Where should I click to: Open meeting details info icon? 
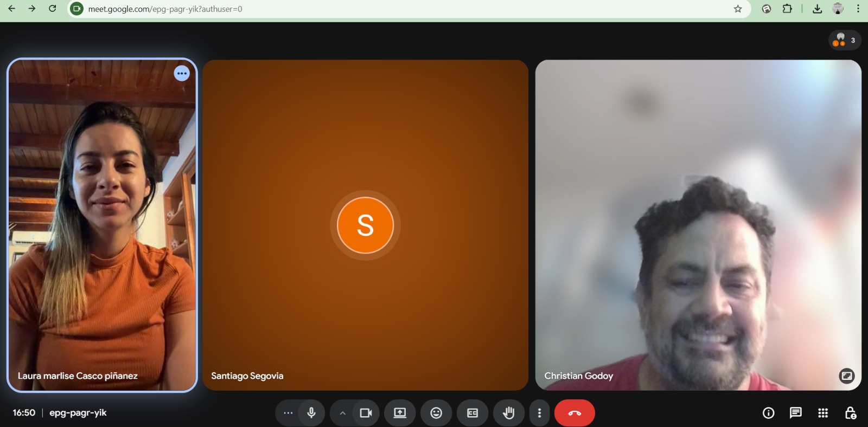(x=768, y=413)
